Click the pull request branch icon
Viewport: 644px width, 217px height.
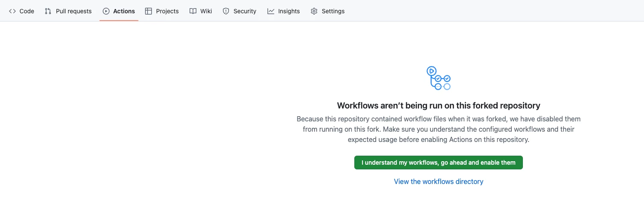coord(48,11)
